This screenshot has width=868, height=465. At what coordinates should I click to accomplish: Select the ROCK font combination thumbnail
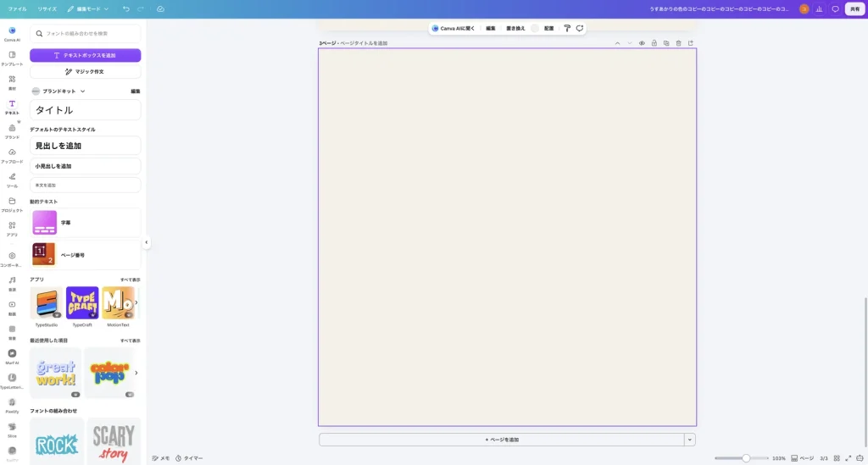pyautogui.click(x=57, y=441)
